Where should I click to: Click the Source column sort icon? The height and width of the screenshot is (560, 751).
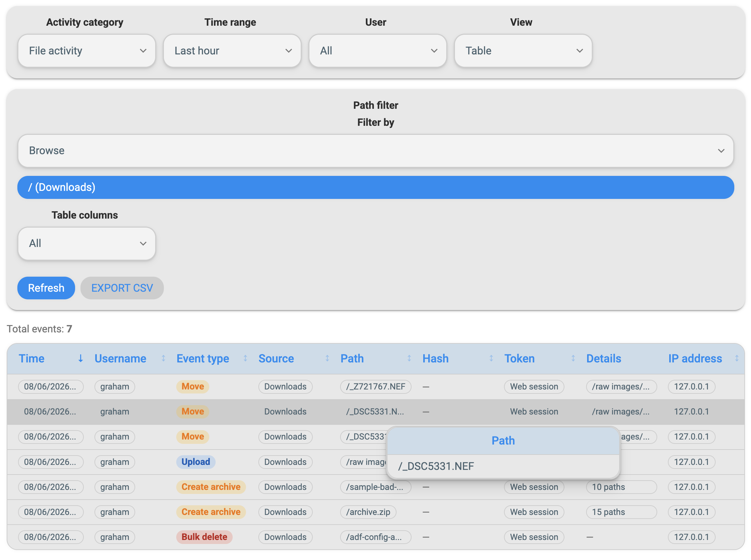coord(327,358)
